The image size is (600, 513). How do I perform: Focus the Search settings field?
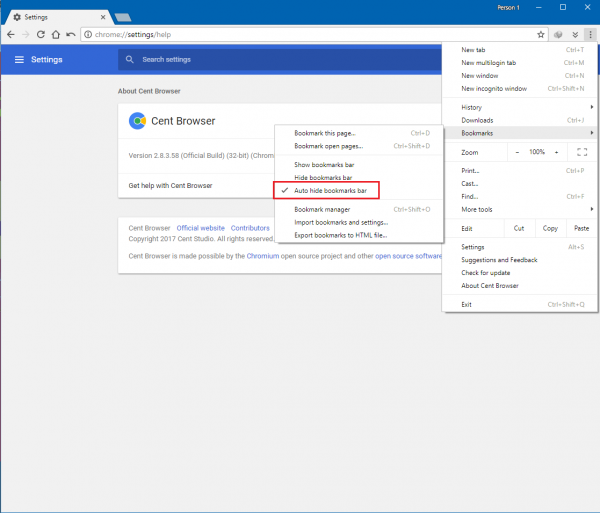[279, 59]
